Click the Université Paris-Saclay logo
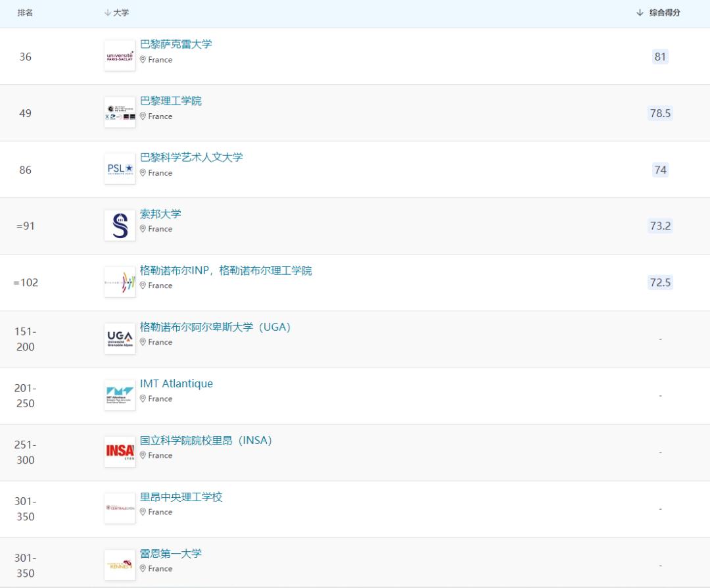The height and width of the screenshot is (588, 710). pos(119,56)
